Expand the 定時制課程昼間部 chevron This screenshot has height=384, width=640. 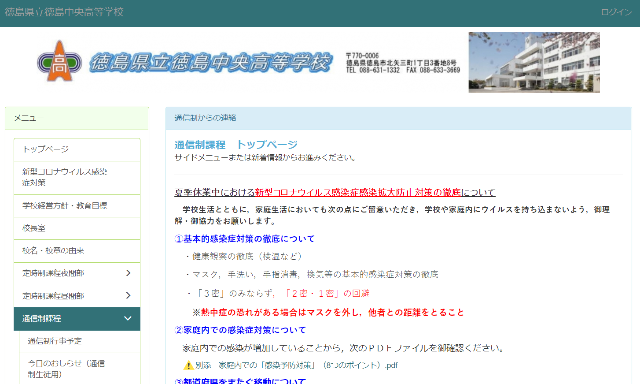click(x=128, y=295)
